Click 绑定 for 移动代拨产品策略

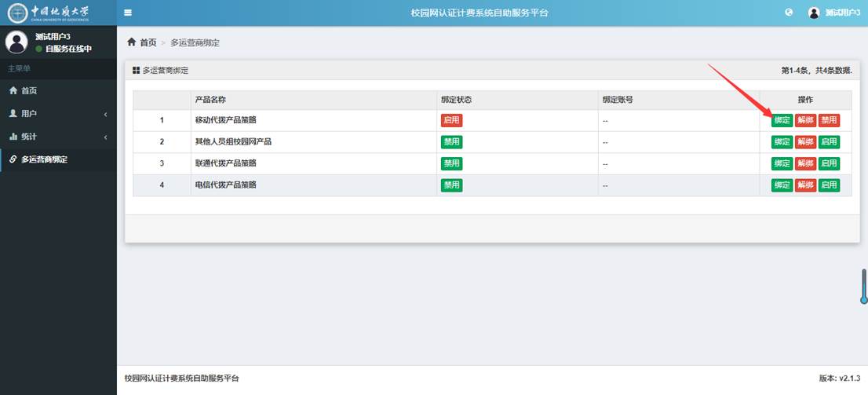point(782,120)
